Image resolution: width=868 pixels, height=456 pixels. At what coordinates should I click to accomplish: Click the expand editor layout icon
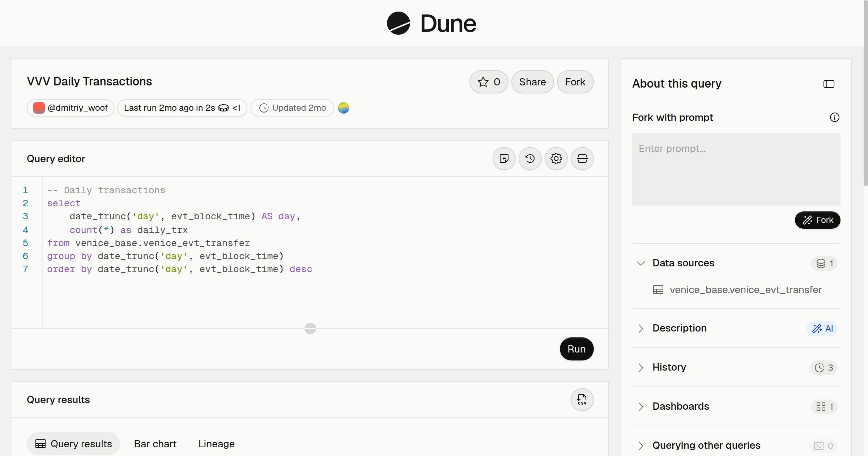pyautogui.click(x=582, y=159)
